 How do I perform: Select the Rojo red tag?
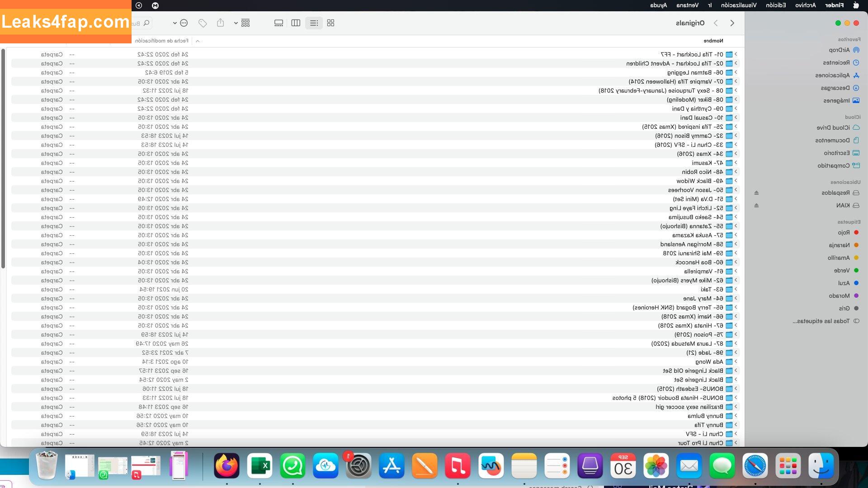click(x=844, y=233)
